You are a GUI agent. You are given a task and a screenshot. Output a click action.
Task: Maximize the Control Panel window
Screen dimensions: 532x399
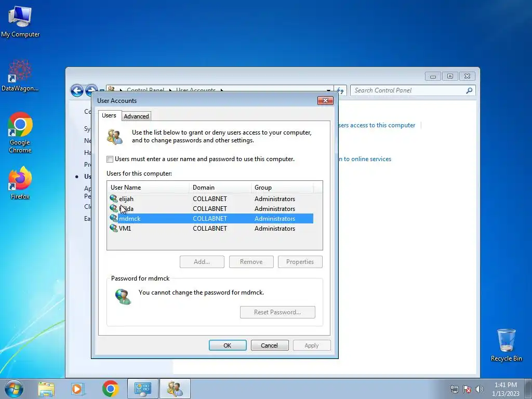450,76
